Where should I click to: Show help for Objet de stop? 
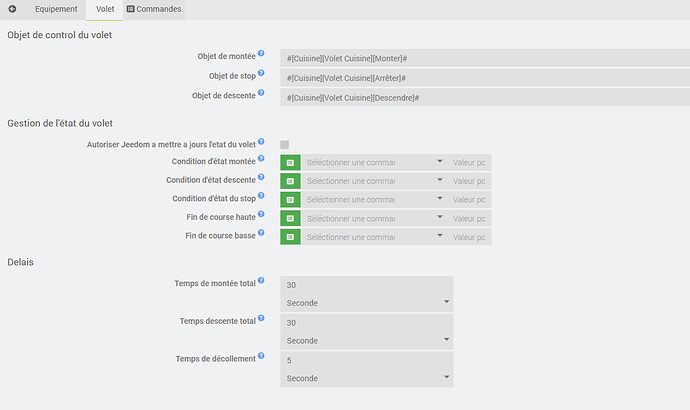tap(261, 73)
